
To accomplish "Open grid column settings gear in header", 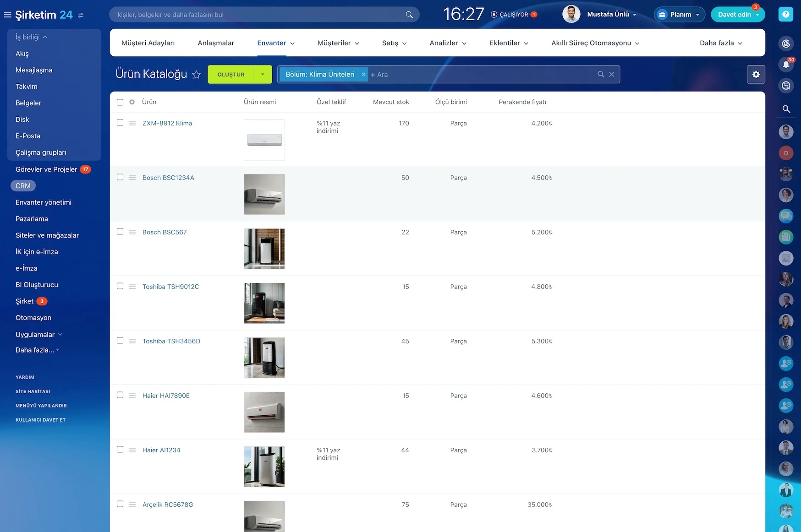I will [x=132, y=102].
